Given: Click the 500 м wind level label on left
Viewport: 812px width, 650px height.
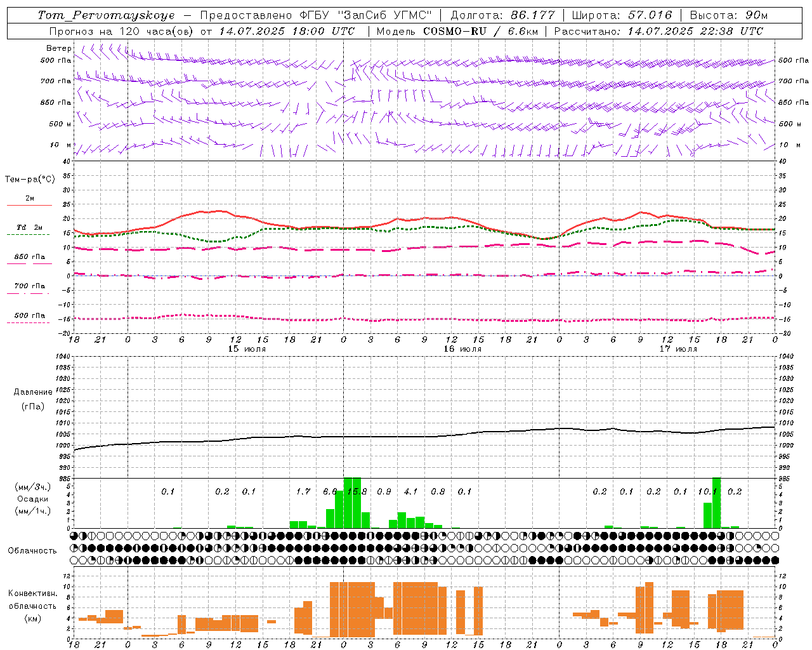Looking at the screenshot, I should tap(60, 124).
